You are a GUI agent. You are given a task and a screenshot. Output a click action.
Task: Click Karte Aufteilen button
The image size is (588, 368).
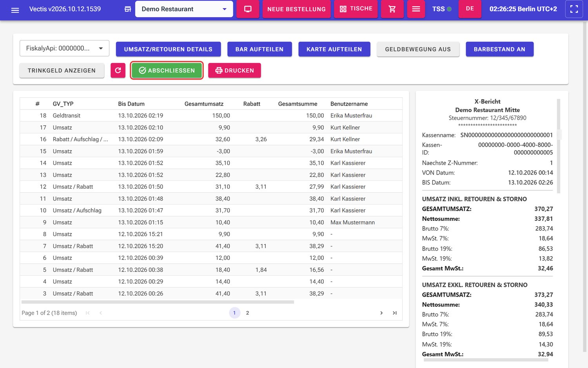point(334,49)
